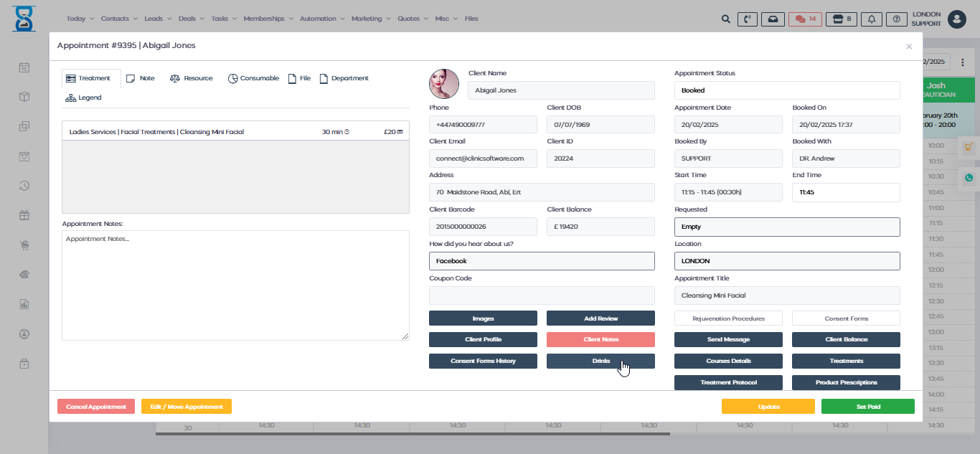Click the red Client Notes button

pyautogui.click(x=600, y=339)
